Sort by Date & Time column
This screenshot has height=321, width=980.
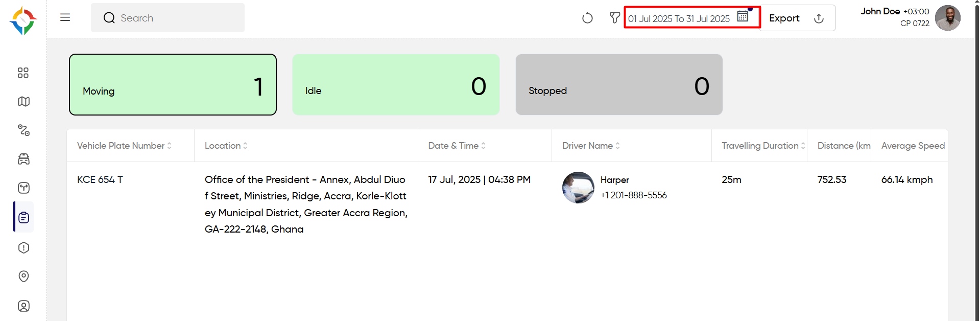point(457,146)
